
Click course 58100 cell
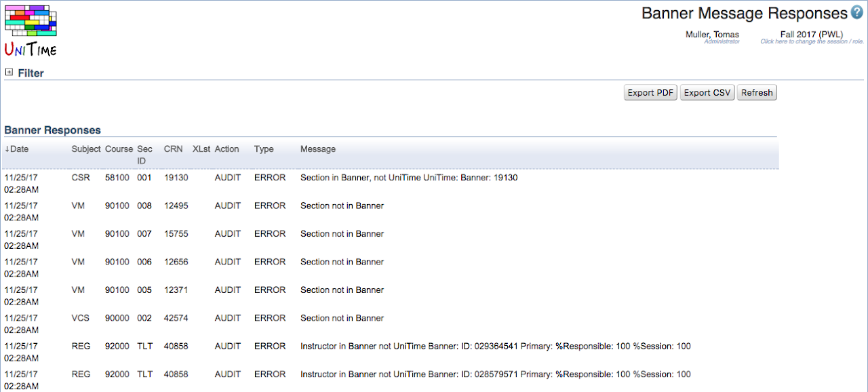117,178
